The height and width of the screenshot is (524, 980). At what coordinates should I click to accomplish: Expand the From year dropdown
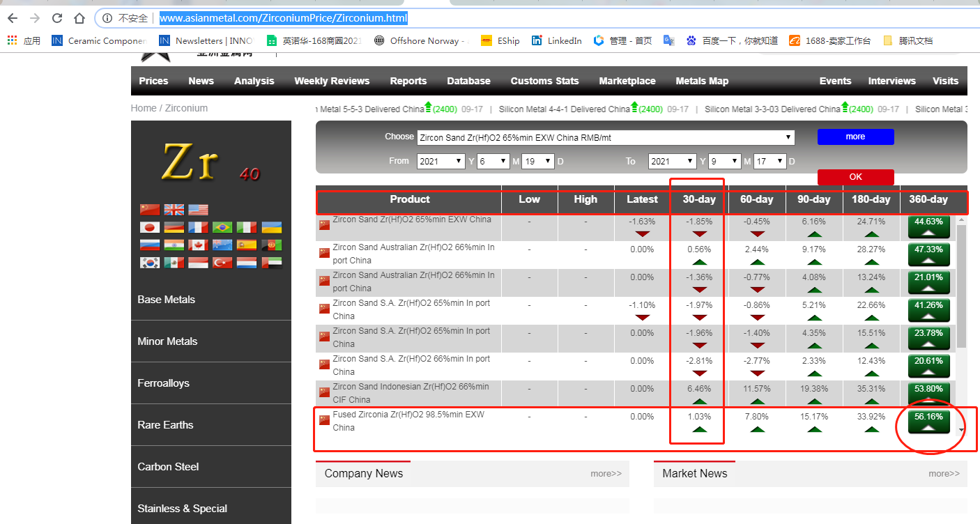(441, 161)
